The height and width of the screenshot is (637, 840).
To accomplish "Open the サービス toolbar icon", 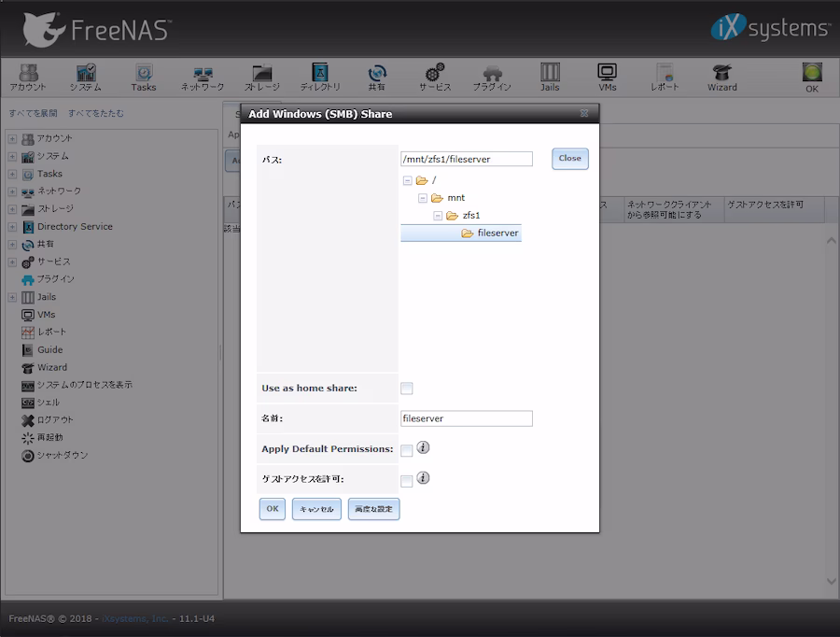I will pyautogui.click(x=435, y=78).
